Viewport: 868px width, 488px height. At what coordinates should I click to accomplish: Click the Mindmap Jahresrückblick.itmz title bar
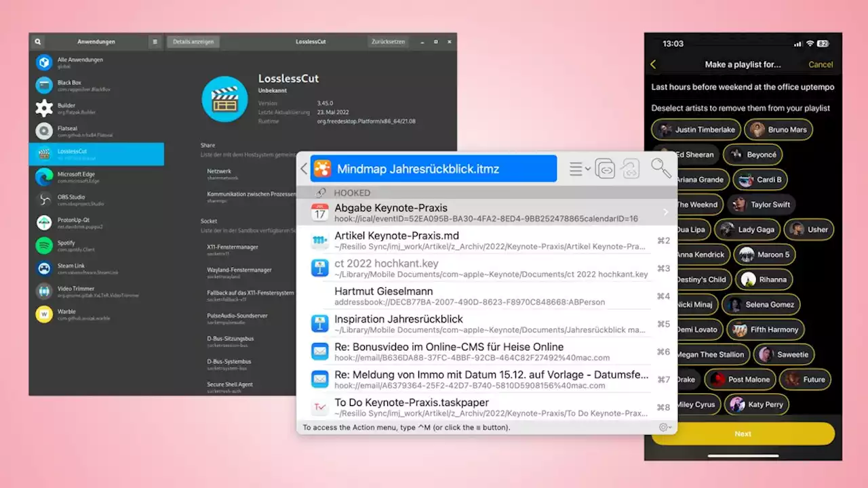click(433, 169)
